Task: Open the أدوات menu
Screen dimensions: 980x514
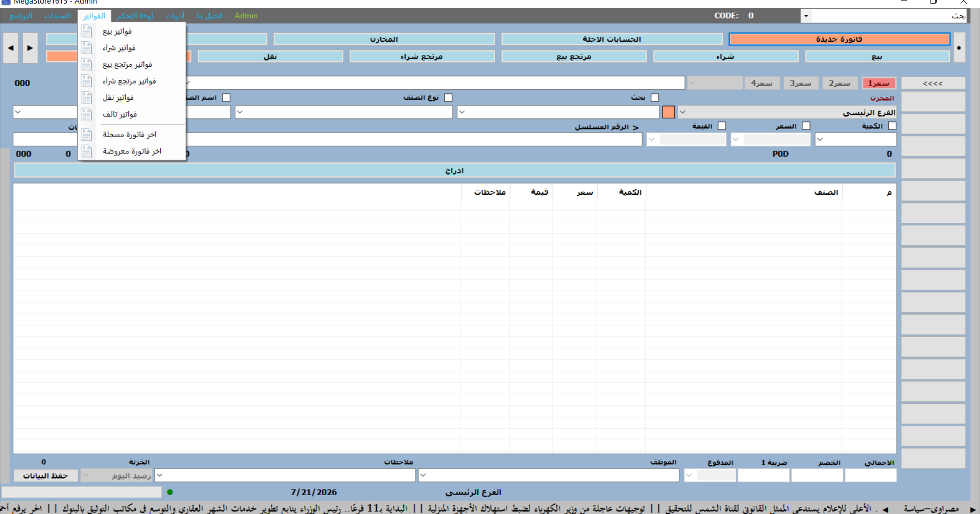Action: pyautogui.click(x=175, y=16)
